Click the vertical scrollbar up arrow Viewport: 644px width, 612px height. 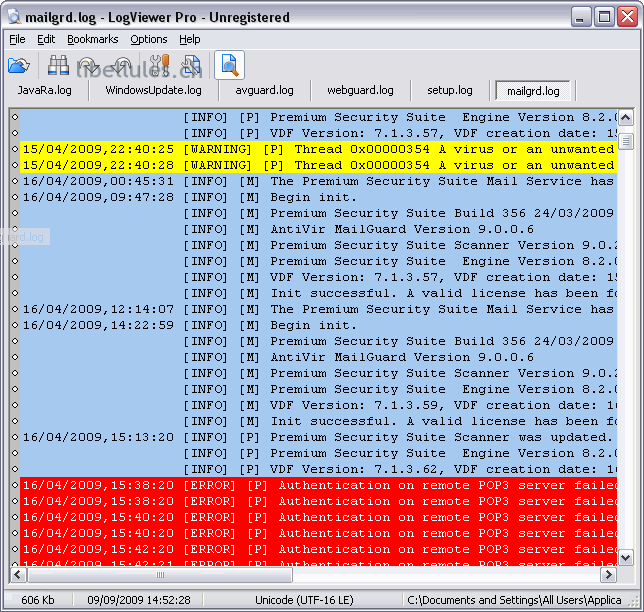tap(626, 119)
